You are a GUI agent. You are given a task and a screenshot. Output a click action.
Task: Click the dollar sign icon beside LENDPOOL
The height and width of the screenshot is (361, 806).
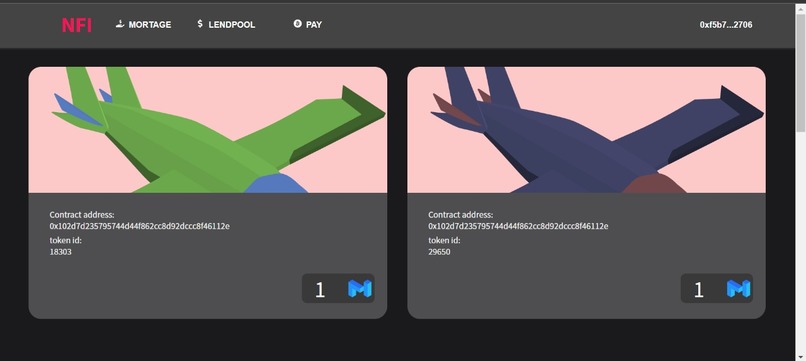[x=200, y=24]
